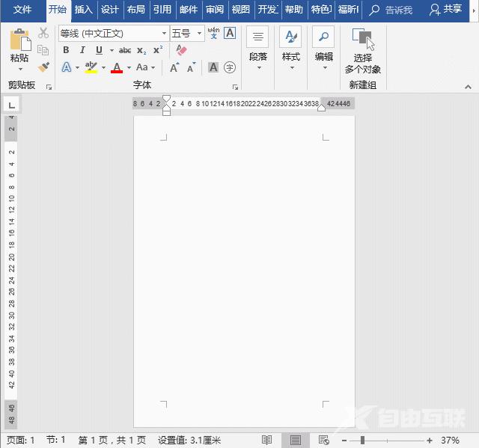Click the 选择多个对象 icon
This screenshot has height=448, width=479.
[x=363, y=40]
